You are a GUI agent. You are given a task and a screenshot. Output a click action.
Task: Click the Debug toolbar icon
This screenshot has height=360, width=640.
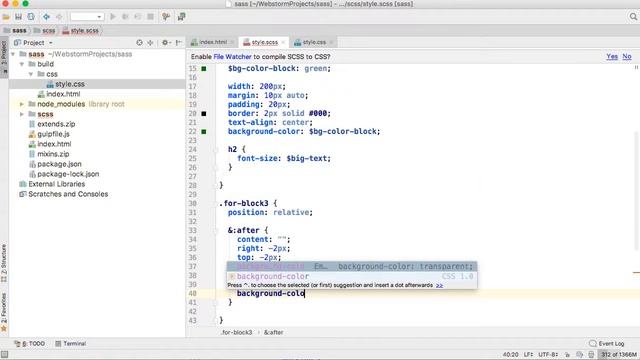point(125,17)
